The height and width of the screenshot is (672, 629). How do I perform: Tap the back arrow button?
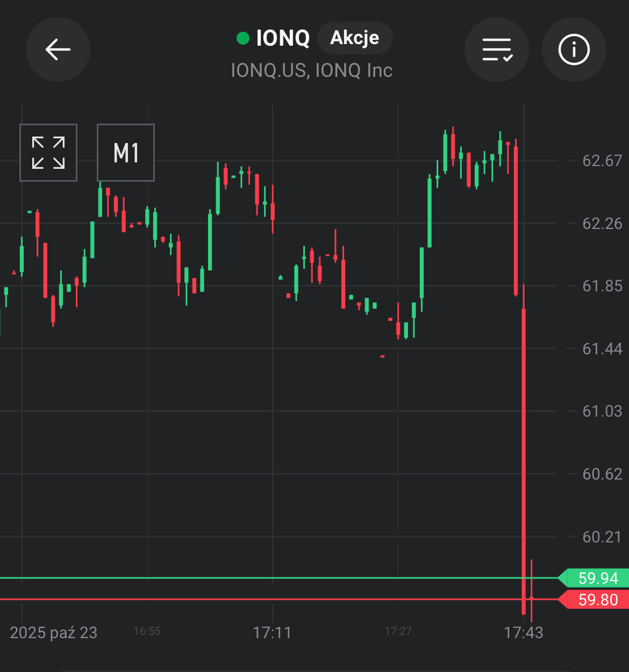[58, 49]
